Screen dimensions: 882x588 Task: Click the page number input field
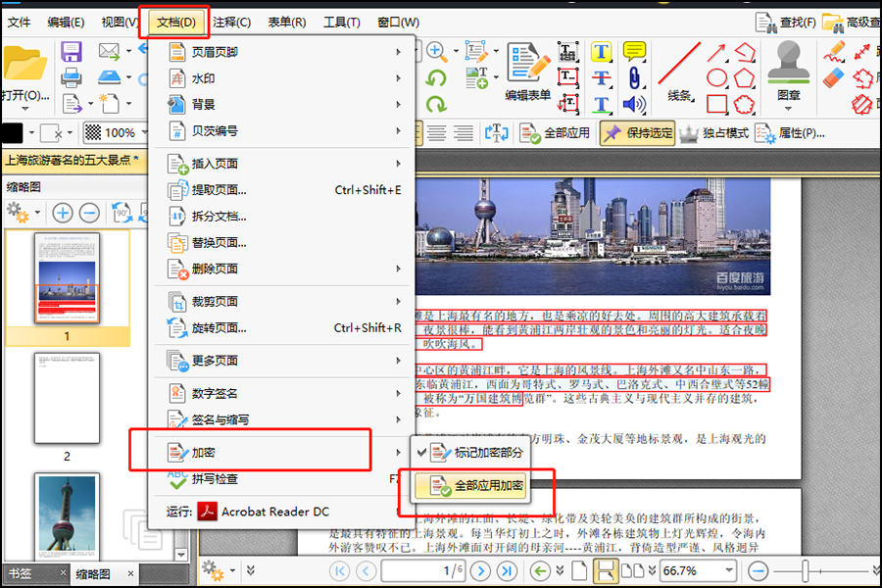[423, 571]
